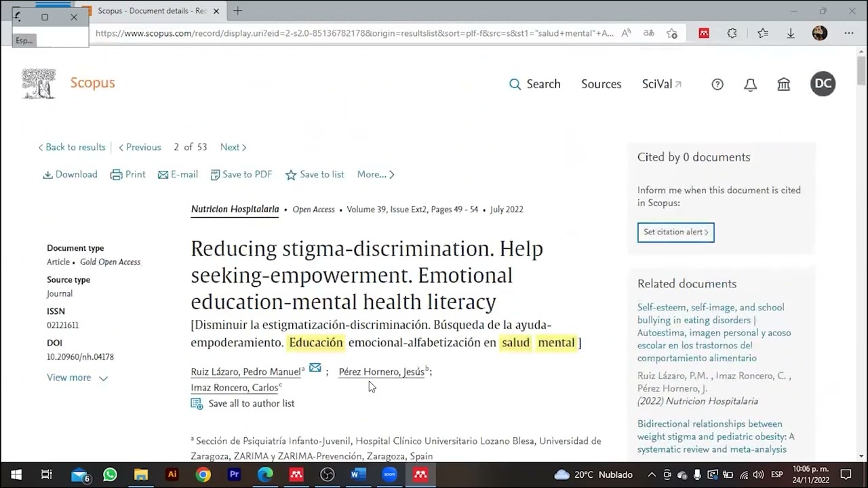
Task: Open the notification center icon
Action: [846, 474]
